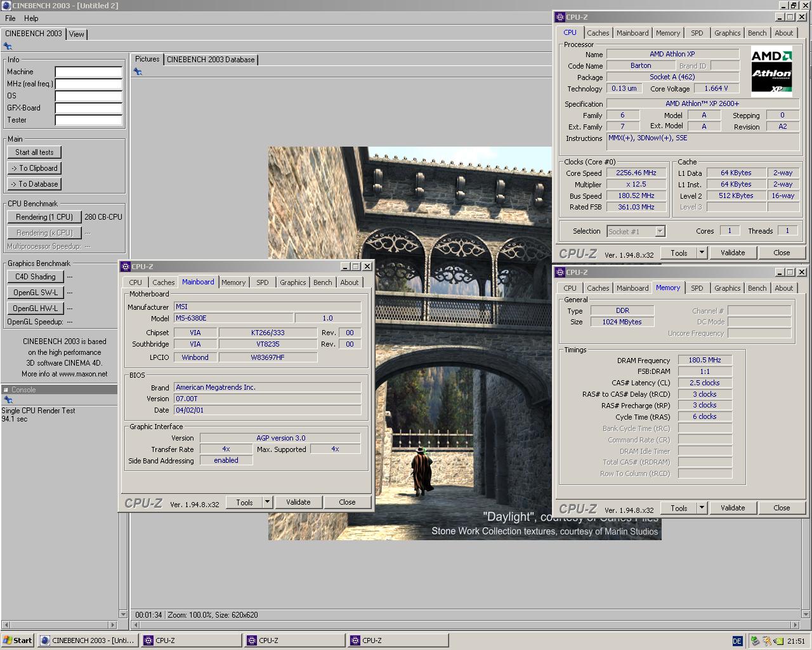812x650 pixels.
Task: Click the Machine input field
Action: (88, 72)
